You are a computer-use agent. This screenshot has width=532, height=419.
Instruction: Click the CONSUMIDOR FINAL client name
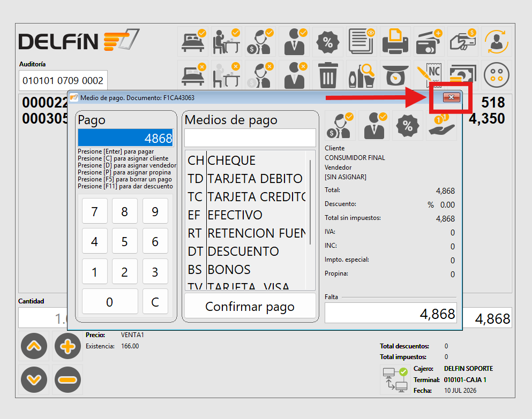355,158
